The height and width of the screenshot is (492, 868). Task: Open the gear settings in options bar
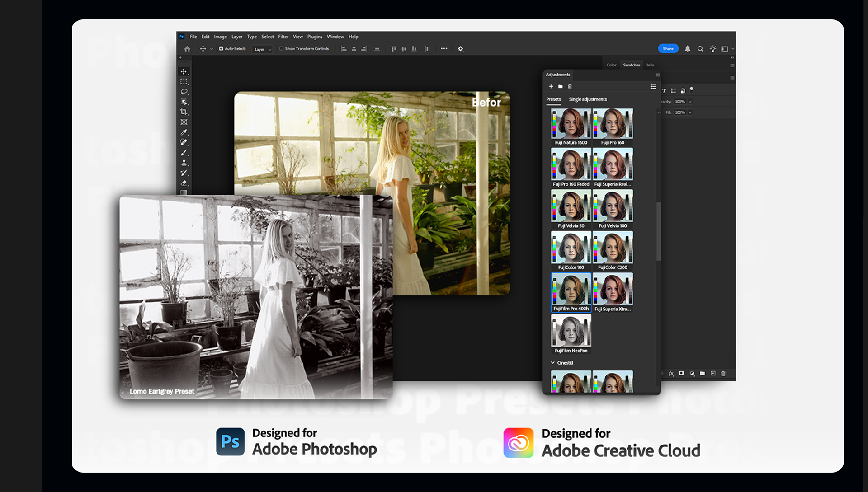click(x=461, y=49)
